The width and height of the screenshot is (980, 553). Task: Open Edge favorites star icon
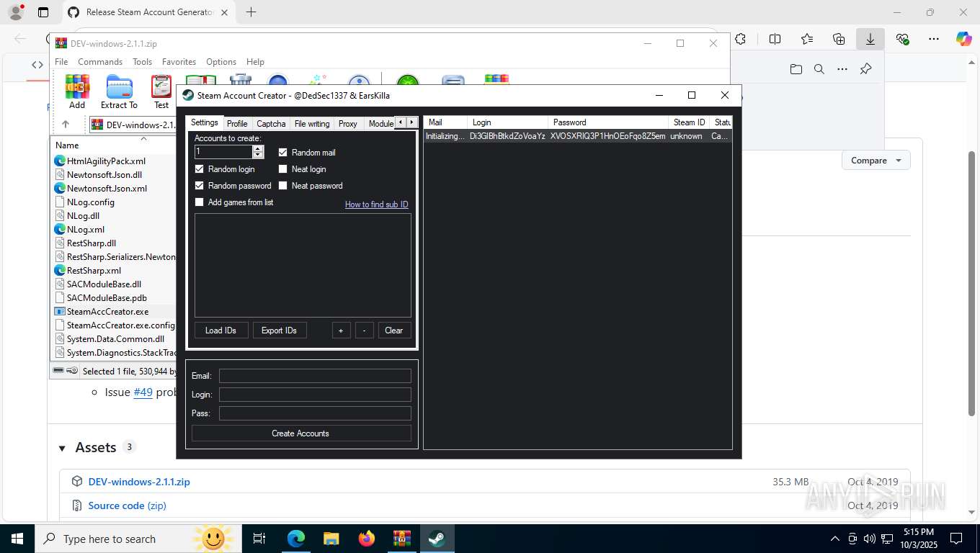pos(807,40)
